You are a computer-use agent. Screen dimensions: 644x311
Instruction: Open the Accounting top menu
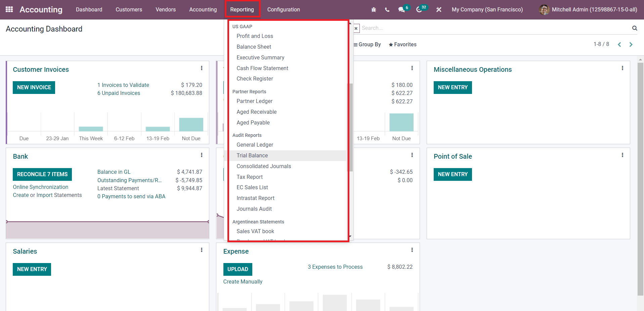pyautogui.click(x=203, y=10)
